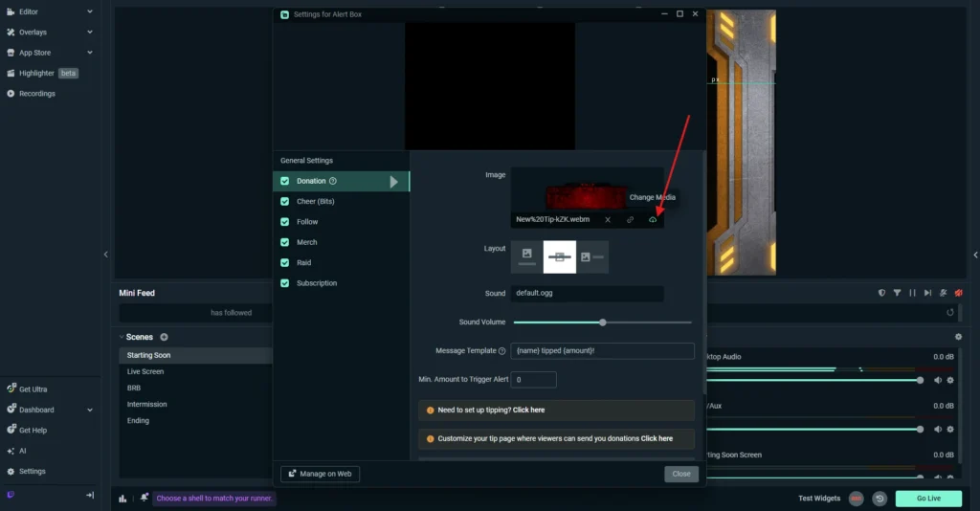Click the link icon next to the media filename

pos(630,219)
